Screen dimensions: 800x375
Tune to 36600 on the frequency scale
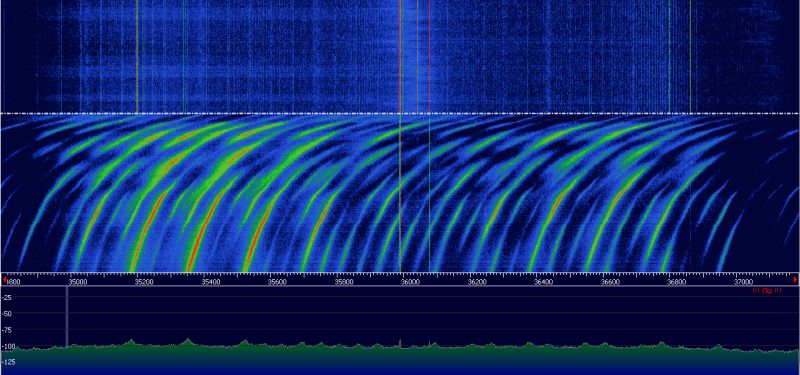pyautogui.click(x=610, y=282)
